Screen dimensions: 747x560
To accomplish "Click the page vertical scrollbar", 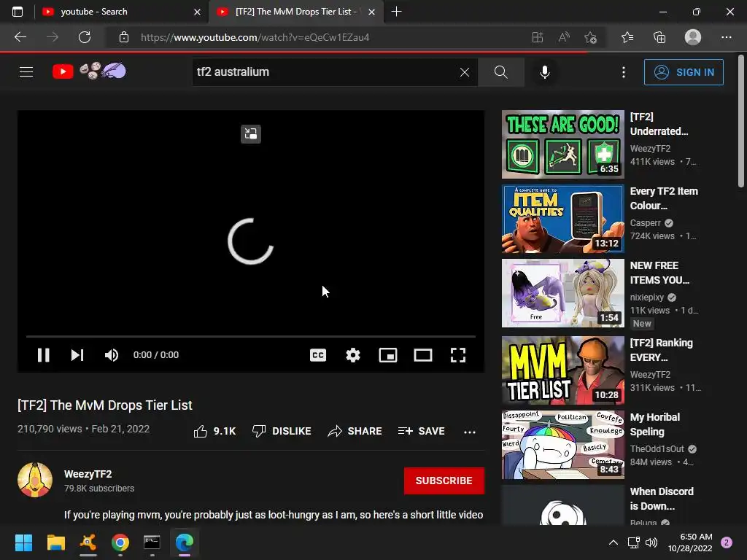I will pyautogui.click(x=741, y=121).
